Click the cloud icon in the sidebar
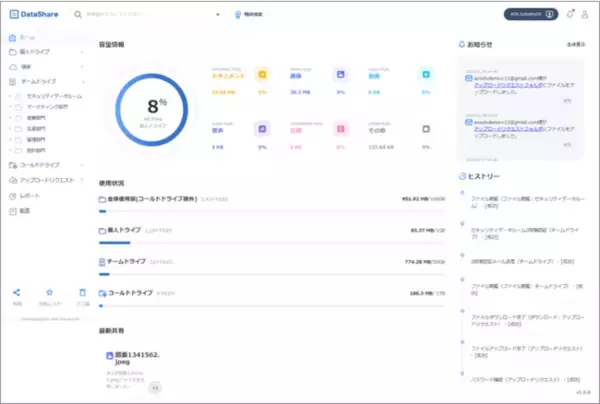This screenshot has width=600, height=404. [x=13, y=67]
